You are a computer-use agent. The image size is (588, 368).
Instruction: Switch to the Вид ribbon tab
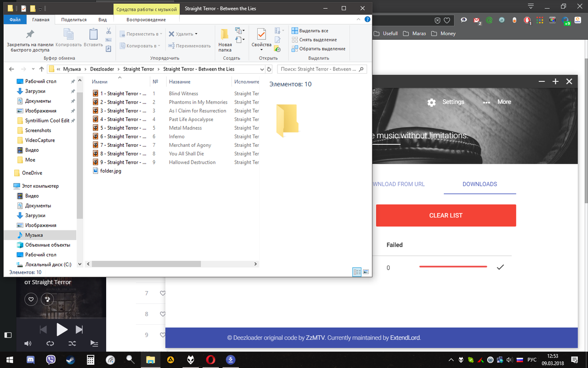point(102,20)
